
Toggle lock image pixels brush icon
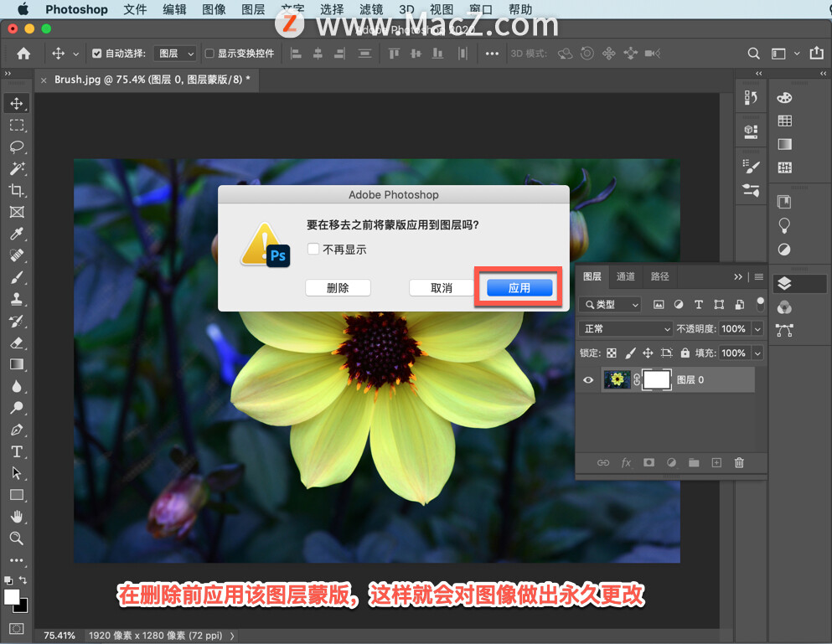click(630, 353)
